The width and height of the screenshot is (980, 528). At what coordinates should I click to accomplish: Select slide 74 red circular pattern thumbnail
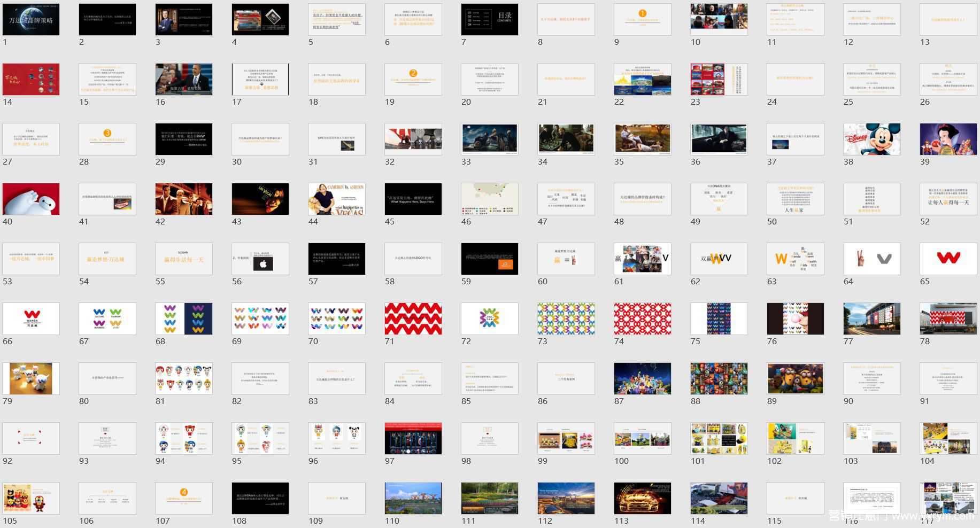643,319
